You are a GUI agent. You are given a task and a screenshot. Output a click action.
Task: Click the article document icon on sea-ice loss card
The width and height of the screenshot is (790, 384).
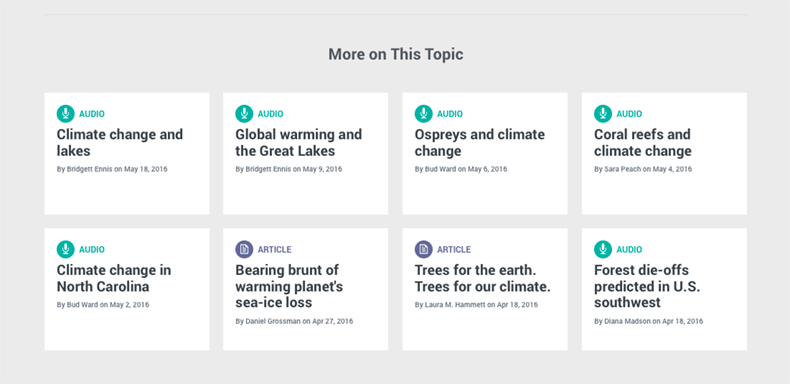coord(244,249)
